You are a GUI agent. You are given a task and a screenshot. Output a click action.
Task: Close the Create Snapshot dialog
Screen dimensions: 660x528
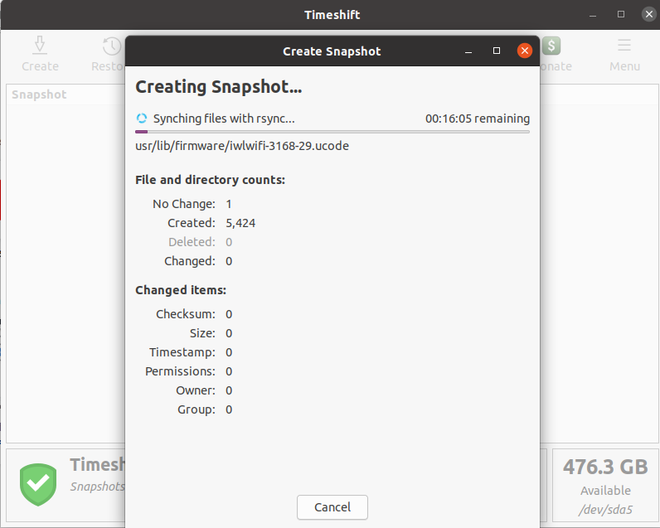pyautogui.click(x=524, y=51)
